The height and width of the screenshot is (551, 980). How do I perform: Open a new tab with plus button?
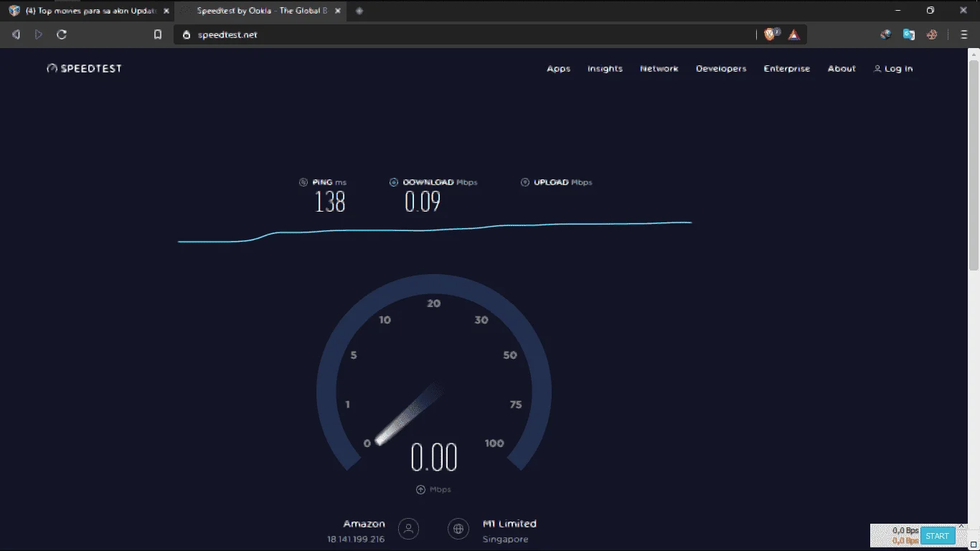pos(359,11)
